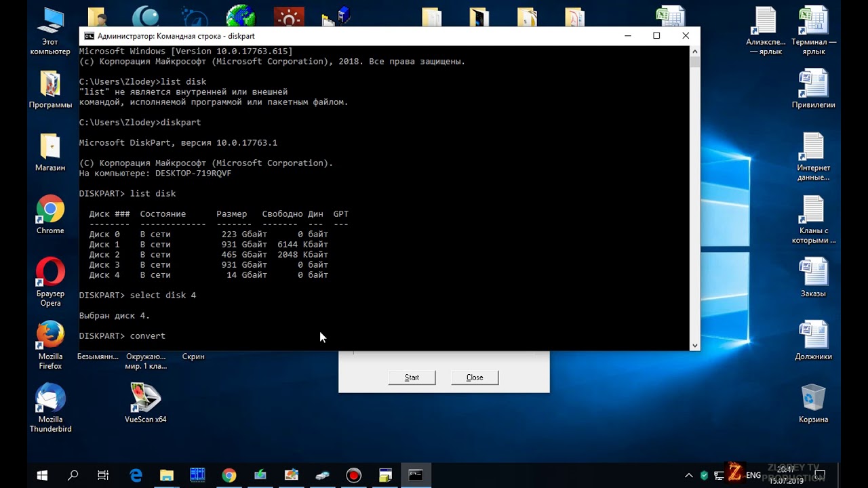The width and height of the screenshot is (868, 488).
Task: Switch the input language from ENG
Action: [x=753, y=475]
